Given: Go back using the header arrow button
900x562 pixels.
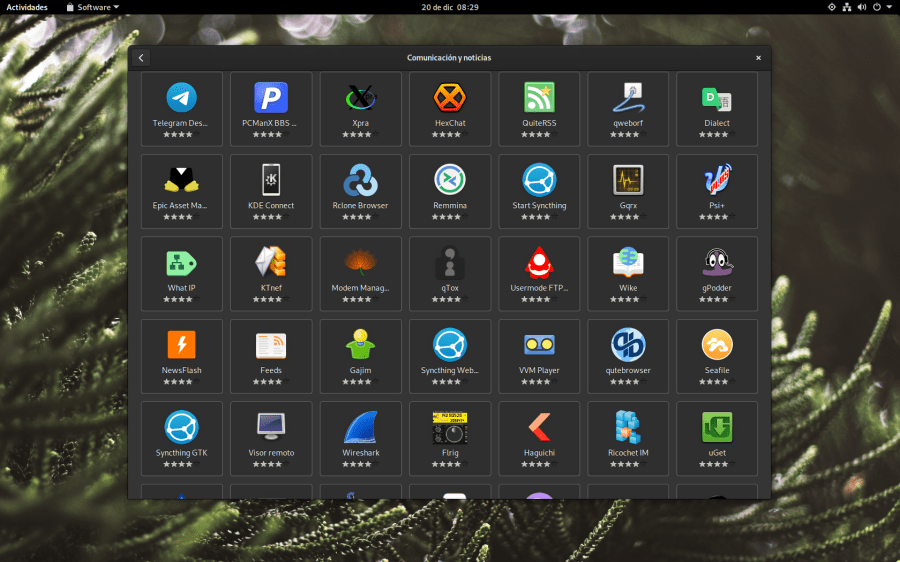Looking at the screenshot, I should pyautogui.click(x=141, y=58).
